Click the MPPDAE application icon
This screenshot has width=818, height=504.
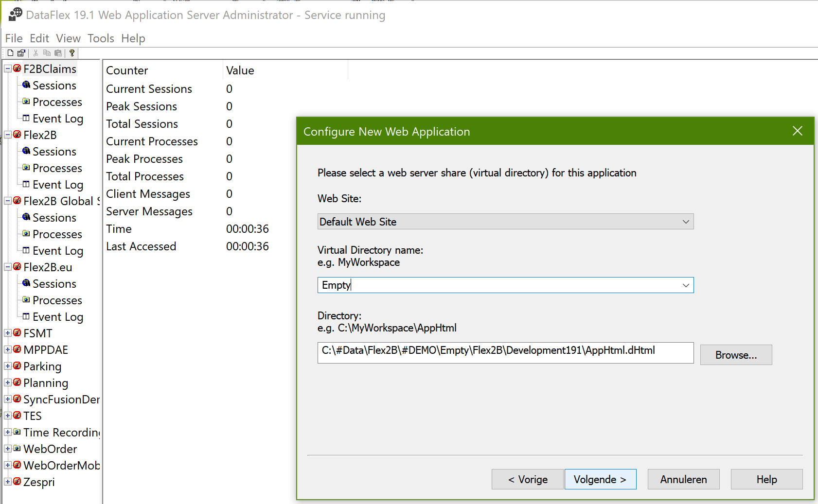17,349
